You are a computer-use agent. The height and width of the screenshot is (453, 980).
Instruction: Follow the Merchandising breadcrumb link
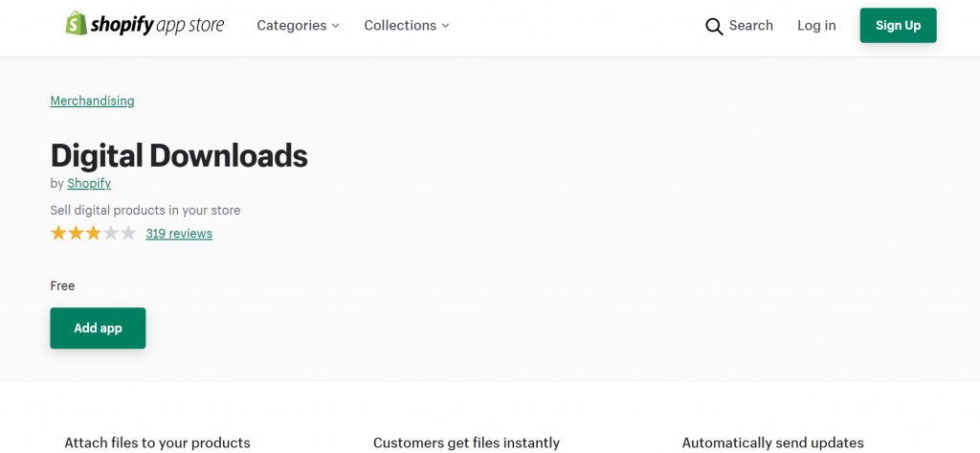coord(93,101)
